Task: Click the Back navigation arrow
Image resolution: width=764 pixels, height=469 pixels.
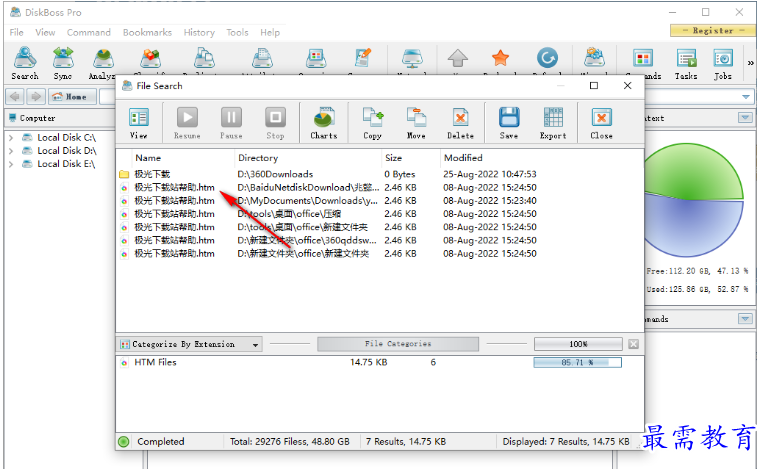Action: pos(16,97)
